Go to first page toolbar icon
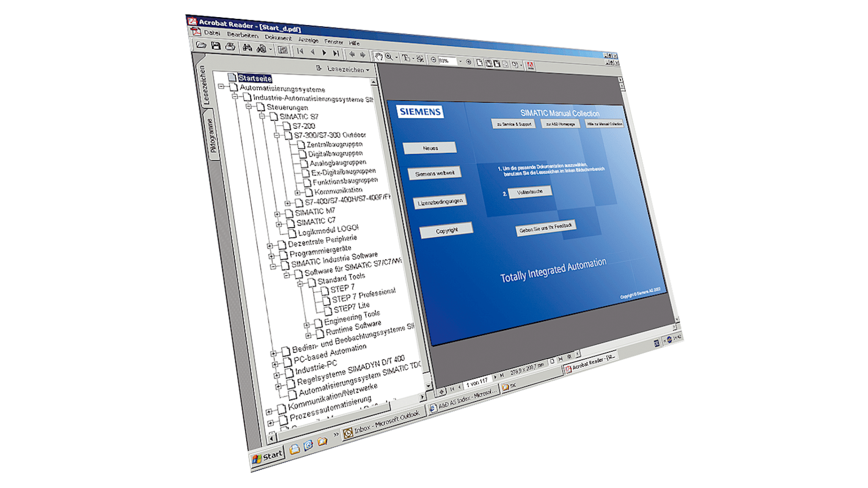Viewport: 868px width, 488px height. pyautogui.click(x=300, y=51)
